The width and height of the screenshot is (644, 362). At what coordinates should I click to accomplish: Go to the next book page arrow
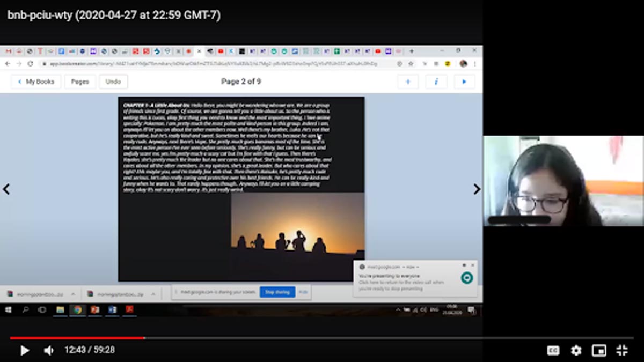point(477,189)
